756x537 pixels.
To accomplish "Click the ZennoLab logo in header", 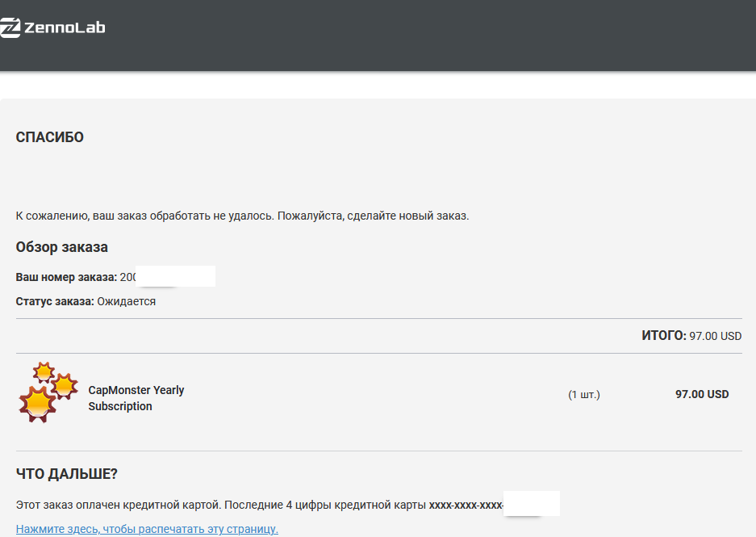I will [52, 27].
